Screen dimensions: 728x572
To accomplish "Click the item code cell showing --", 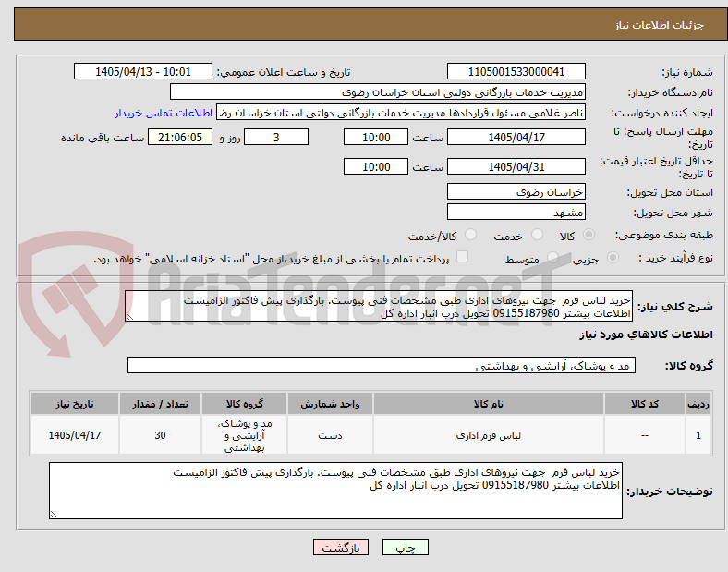I will tap(645, 435).
